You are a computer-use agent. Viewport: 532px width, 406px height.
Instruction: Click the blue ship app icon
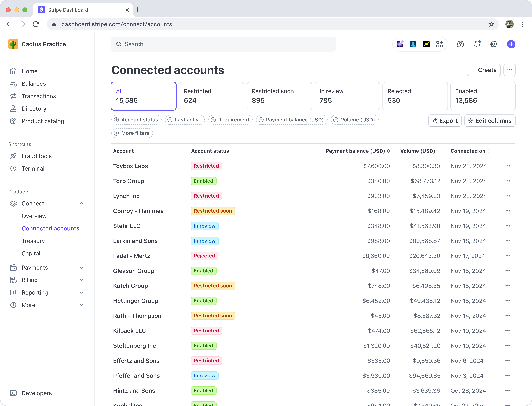point(413,44)
